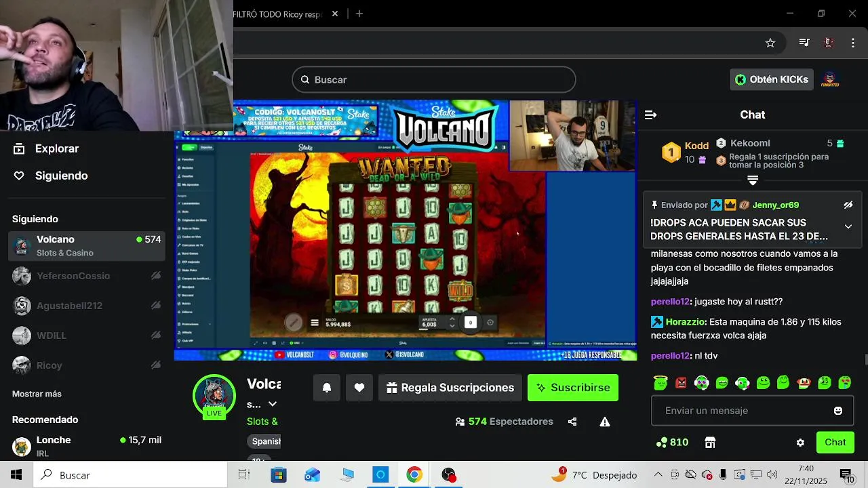Viewport: 868px width, 488px height.
Task: Expand the pinned DROPS message chevron
Action: coord(848,226)
